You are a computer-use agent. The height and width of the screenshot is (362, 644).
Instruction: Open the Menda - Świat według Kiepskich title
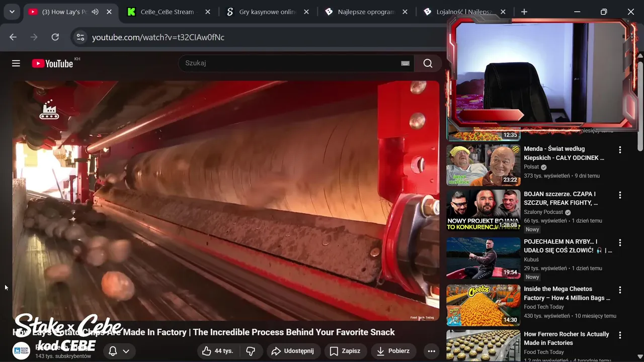tap(564, 153)
